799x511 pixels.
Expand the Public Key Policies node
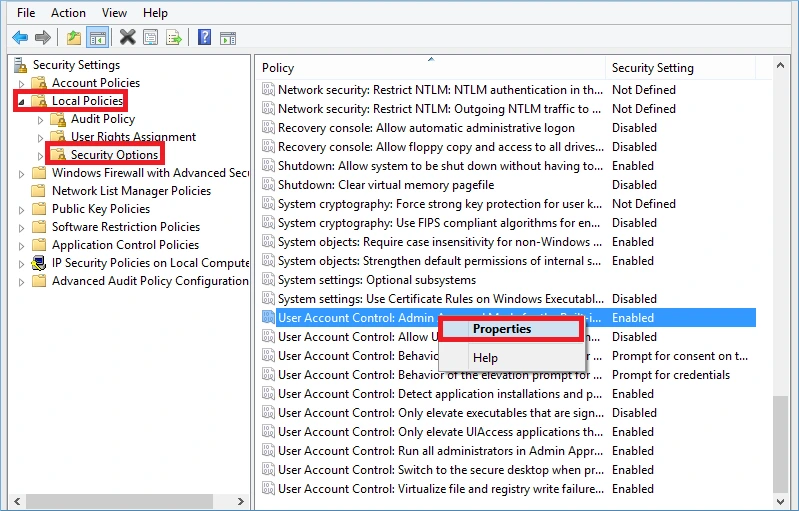pos(22,209)
